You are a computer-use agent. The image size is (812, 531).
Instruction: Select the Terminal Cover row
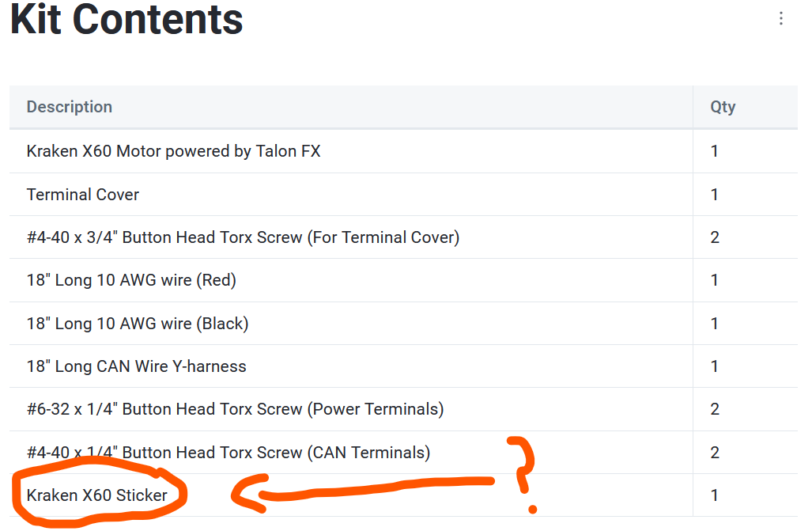click(x=403, y=195)
